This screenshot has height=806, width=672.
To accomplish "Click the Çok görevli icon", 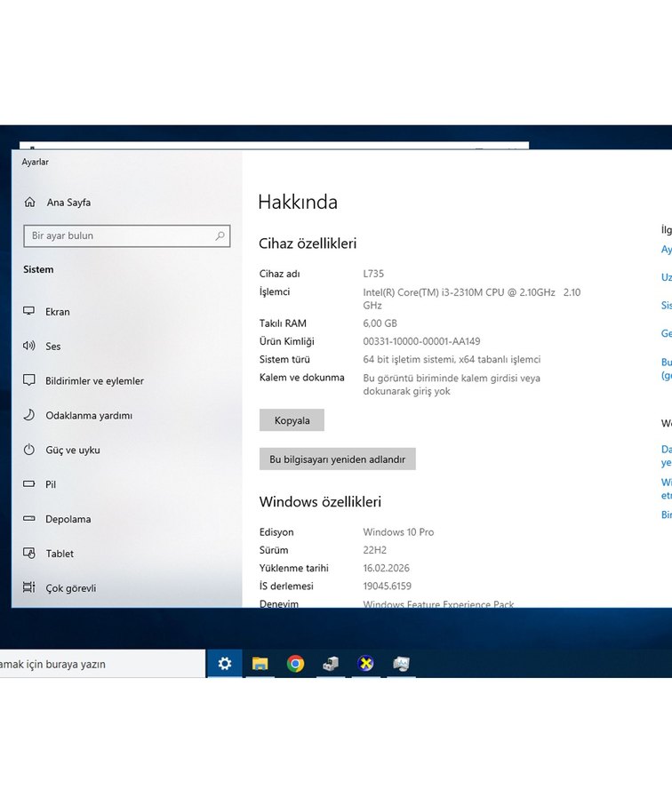I will [x=29, y=587].
